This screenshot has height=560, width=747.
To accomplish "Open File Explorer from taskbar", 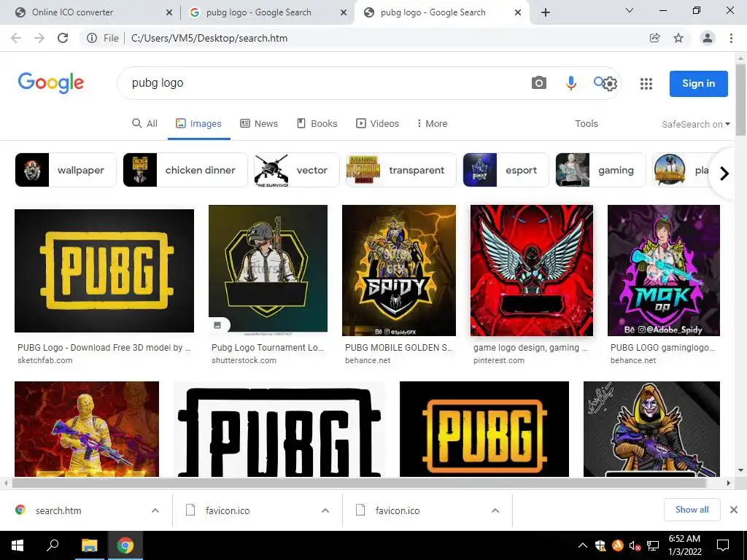I will 89,545.
